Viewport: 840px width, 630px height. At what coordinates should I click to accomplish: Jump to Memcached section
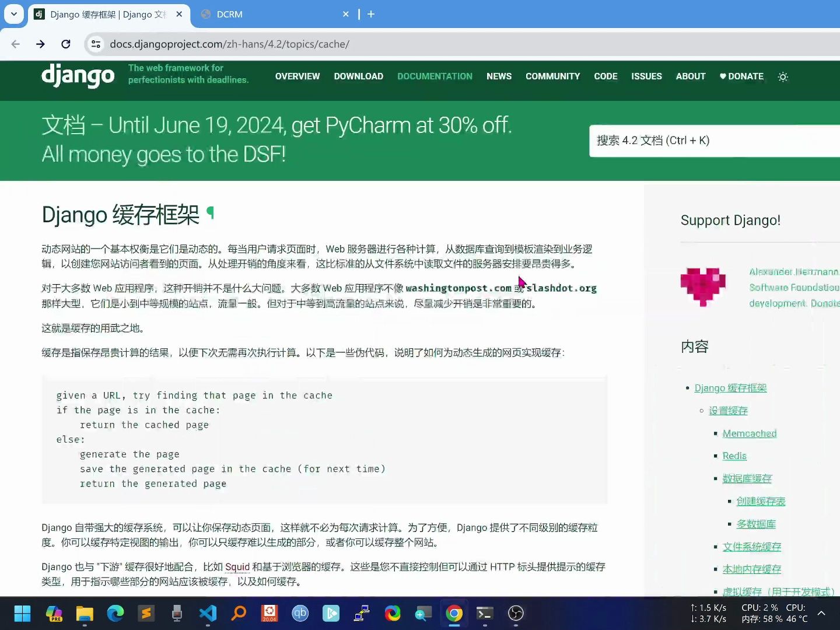[x=750, y=433]
